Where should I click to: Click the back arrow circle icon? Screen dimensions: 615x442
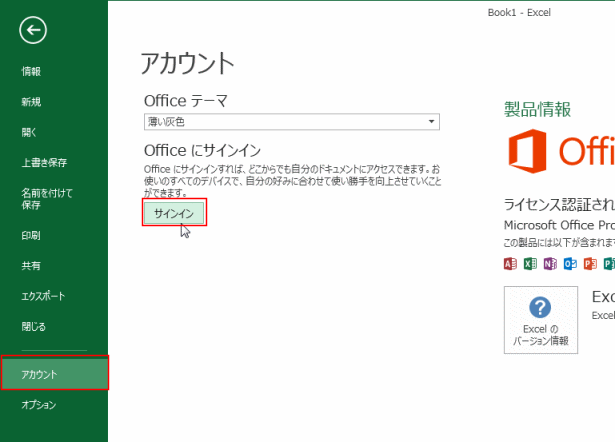click(33, 30)
